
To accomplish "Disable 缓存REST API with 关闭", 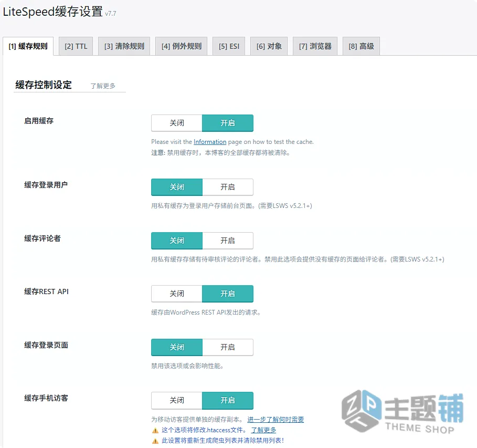I will [x=177, y=294].
